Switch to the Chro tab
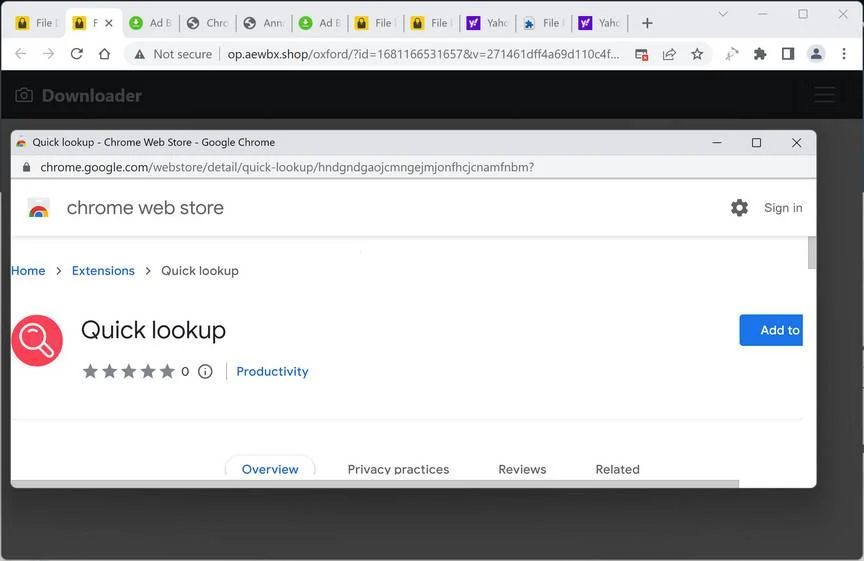Image resolution: width=864 pixels, height=561 pixels. (208, 23)
